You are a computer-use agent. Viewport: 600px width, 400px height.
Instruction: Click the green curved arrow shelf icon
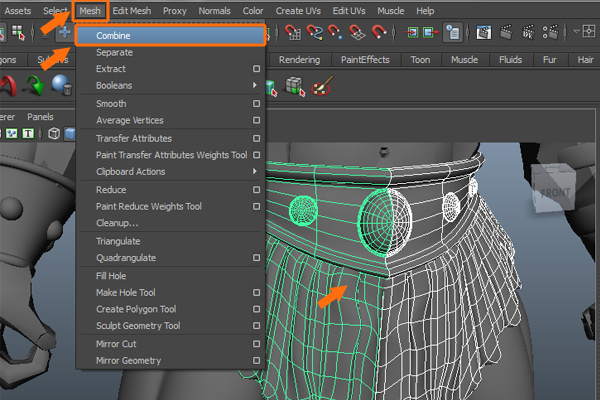[34, 86]
